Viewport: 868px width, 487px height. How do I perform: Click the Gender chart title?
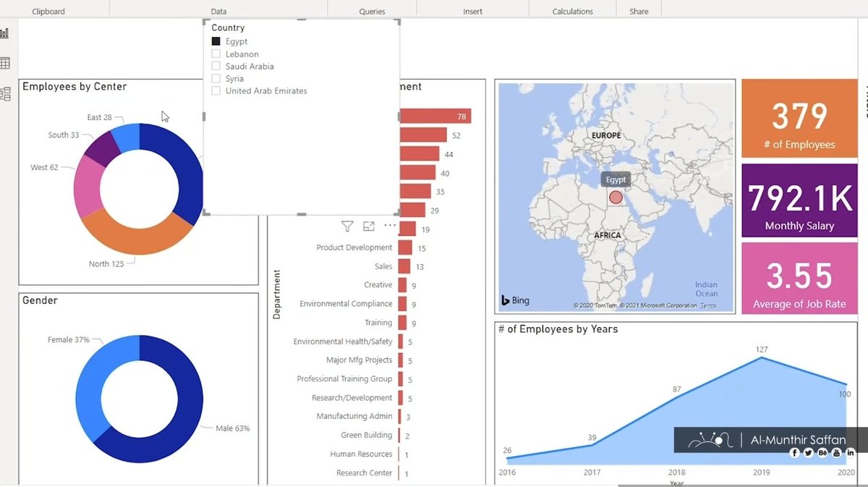click(40, 300)
